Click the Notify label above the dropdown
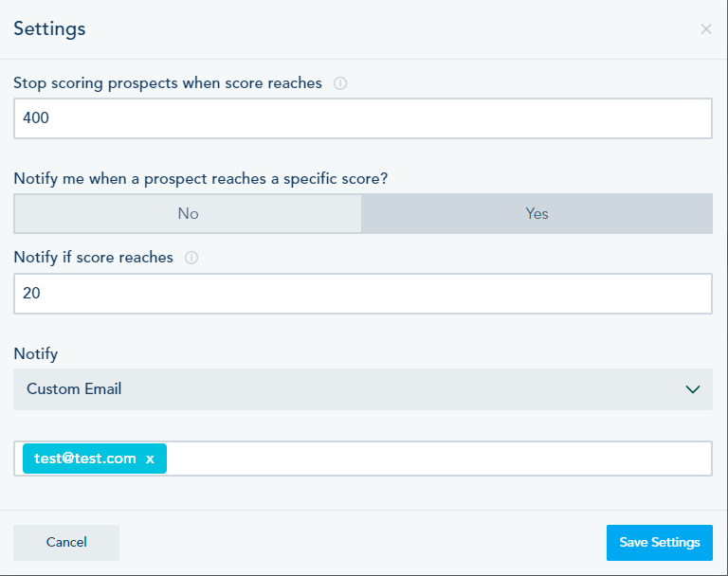The image size is (728, 576). 35,354
